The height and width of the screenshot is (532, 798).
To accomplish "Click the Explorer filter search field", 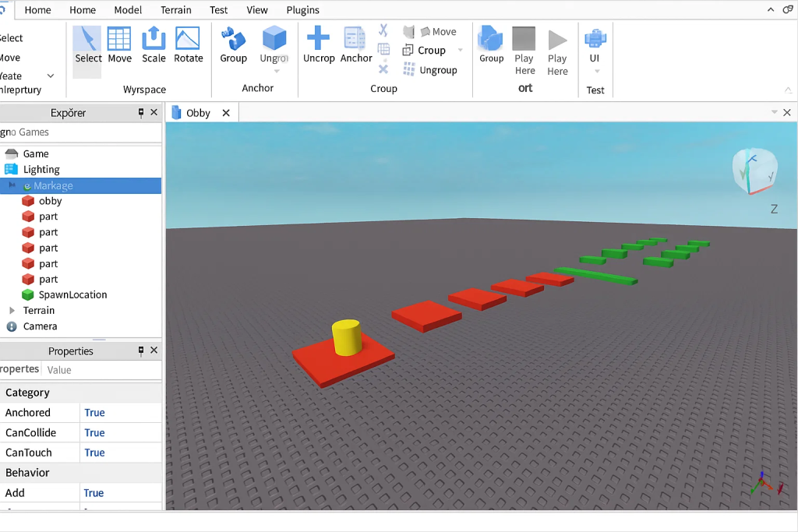I will (x=80, y=132).
